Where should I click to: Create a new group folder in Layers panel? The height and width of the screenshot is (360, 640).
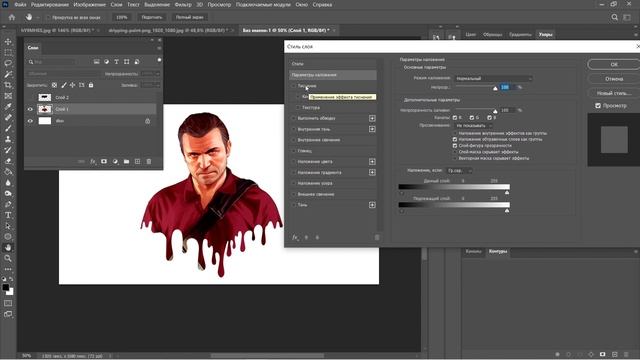coord(127,162)
